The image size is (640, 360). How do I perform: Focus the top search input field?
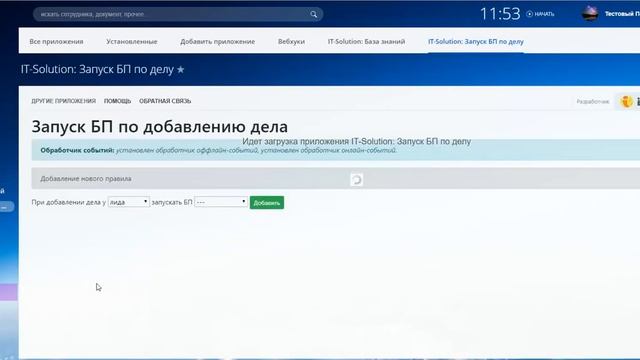178,14
